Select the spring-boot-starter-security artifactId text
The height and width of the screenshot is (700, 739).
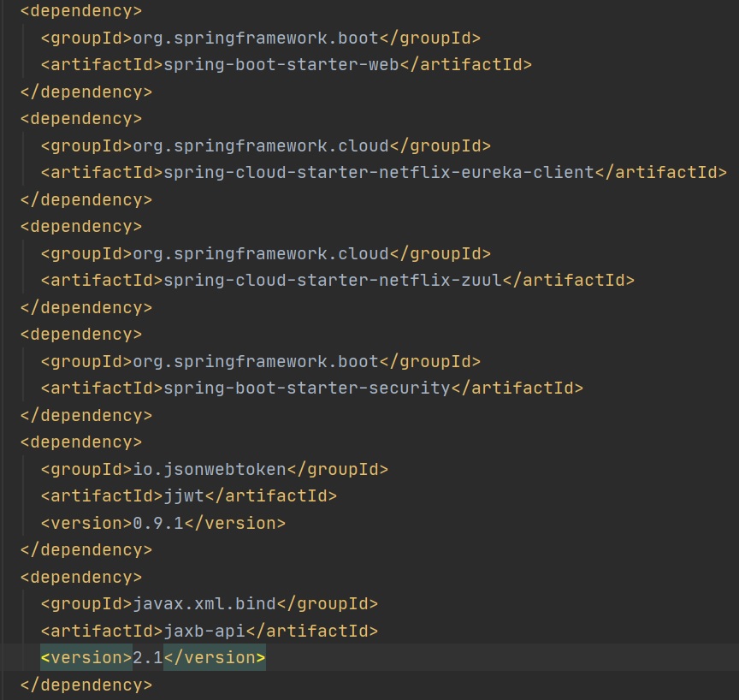pyautogui.click(x=306, y=388)
